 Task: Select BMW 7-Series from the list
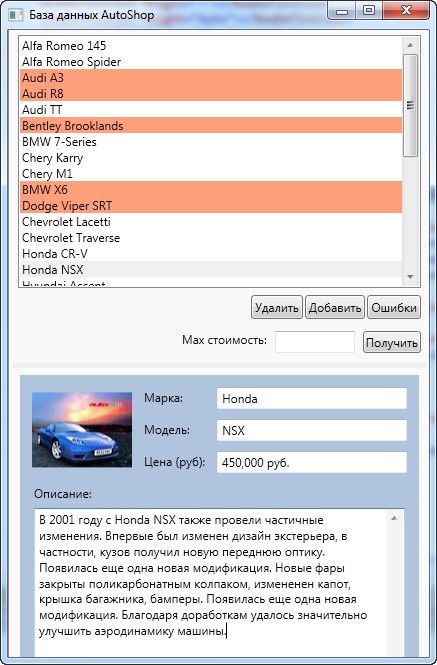(211, 141)
